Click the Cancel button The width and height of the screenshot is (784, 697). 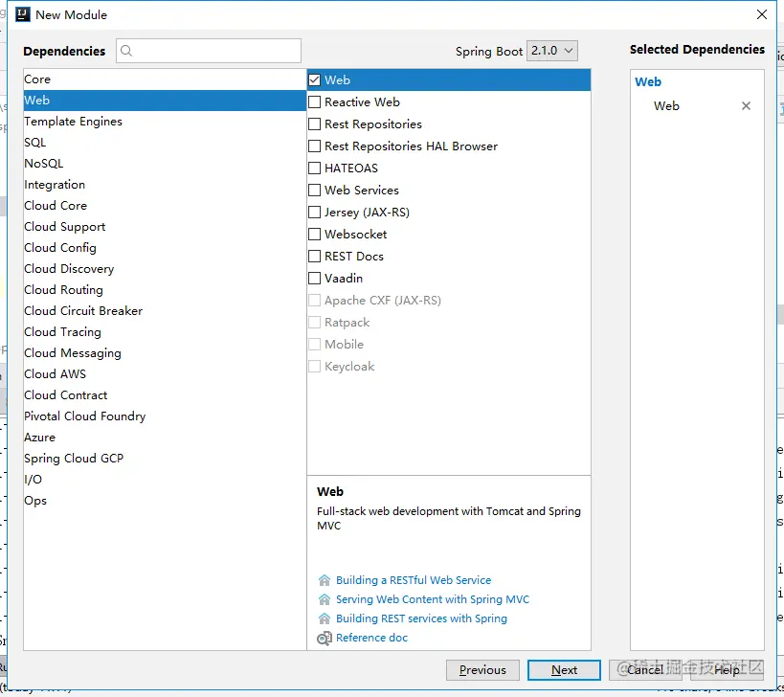point(645,670)
